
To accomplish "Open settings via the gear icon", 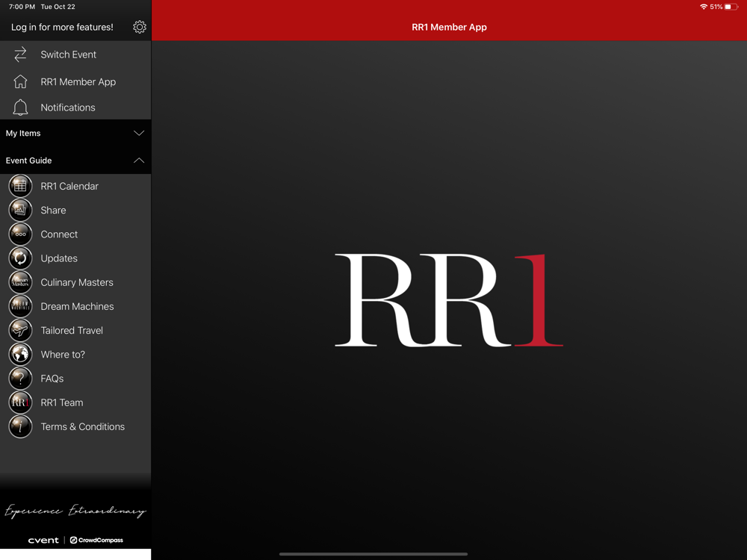I will click(140, 27).
